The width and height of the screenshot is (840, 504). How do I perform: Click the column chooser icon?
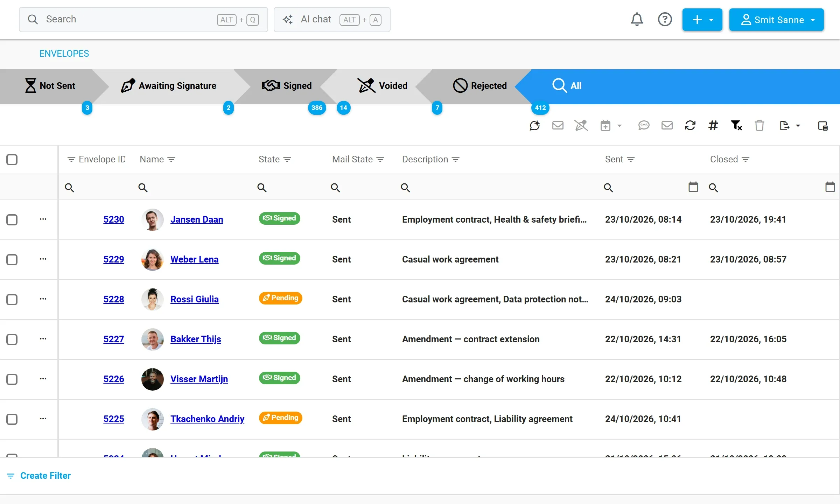(x=823, y=126)
